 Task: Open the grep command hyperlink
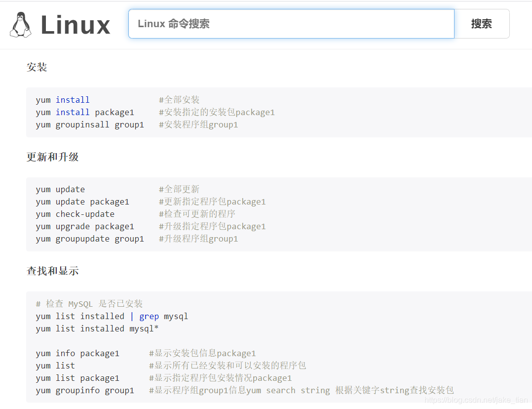coord(149,316)
